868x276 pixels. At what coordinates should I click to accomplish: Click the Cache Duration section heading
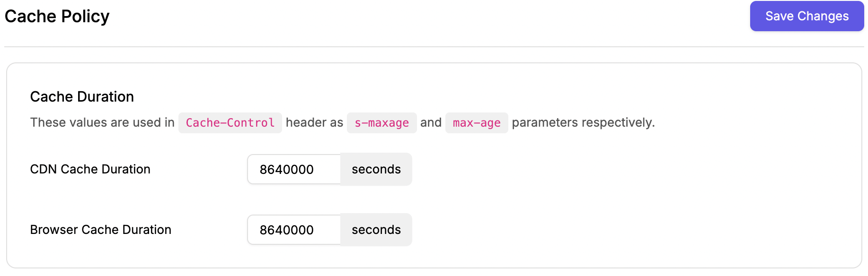coord(82,96)
